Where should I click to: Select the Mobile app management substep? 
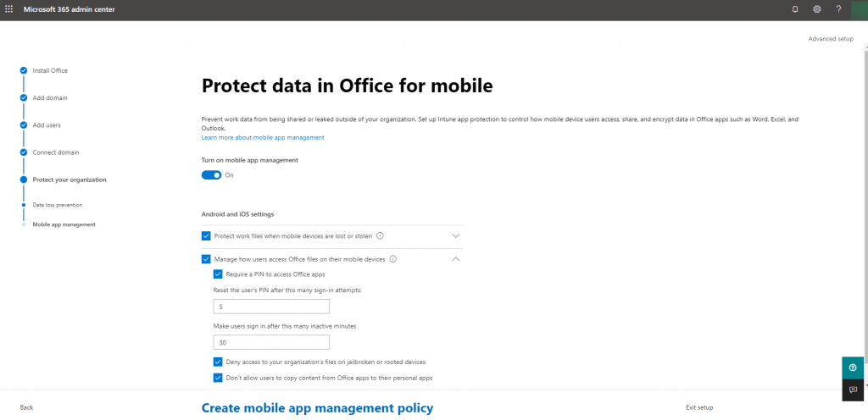pos(64,224)
